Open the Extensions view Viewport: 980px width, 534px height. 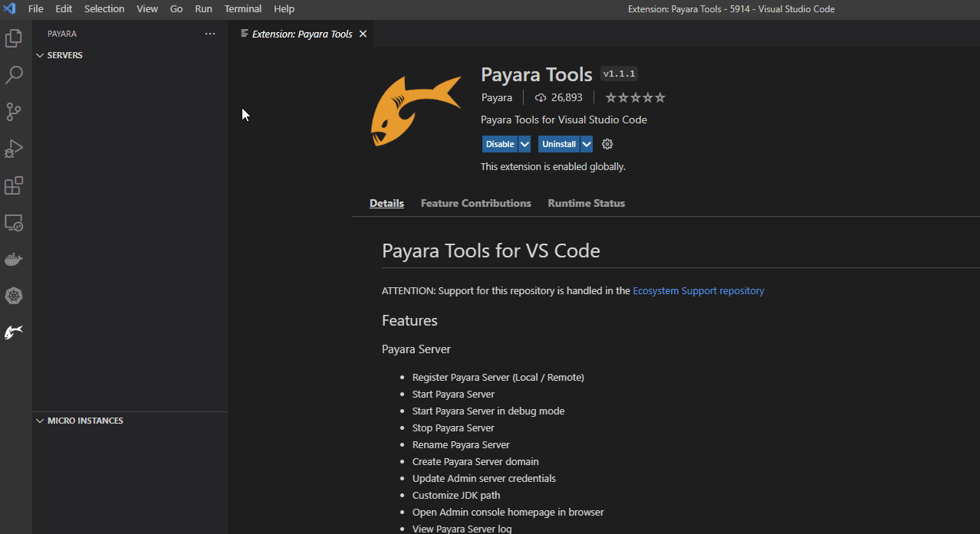tap(14, 185)
